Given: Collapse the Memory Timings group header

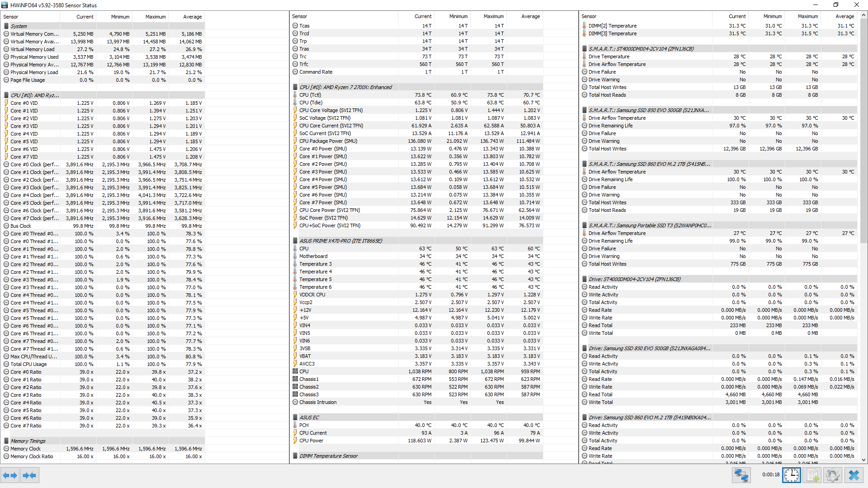Looking at the screenshot, I should 28,441.
